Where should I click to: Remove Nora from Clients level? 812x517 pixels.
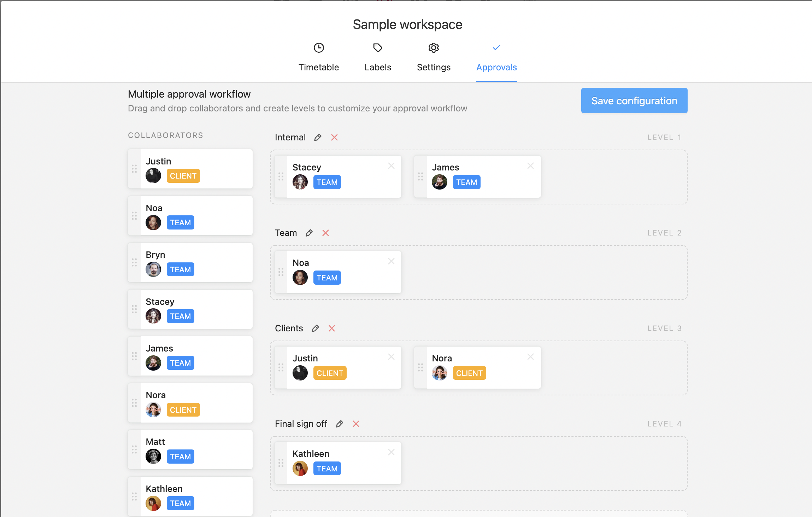(x=530, y=357)
